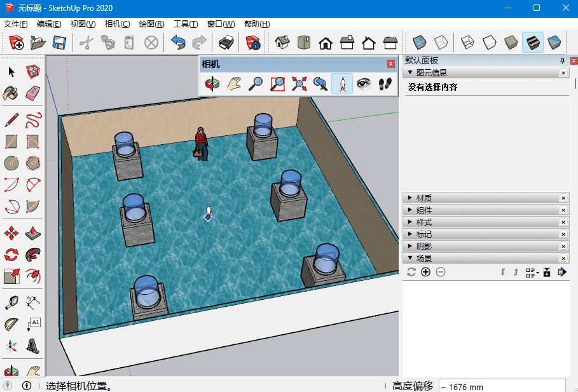Pick the Paint Bucket tool
Viewport: 578px width, 392px height.
[x=11, y=93]
